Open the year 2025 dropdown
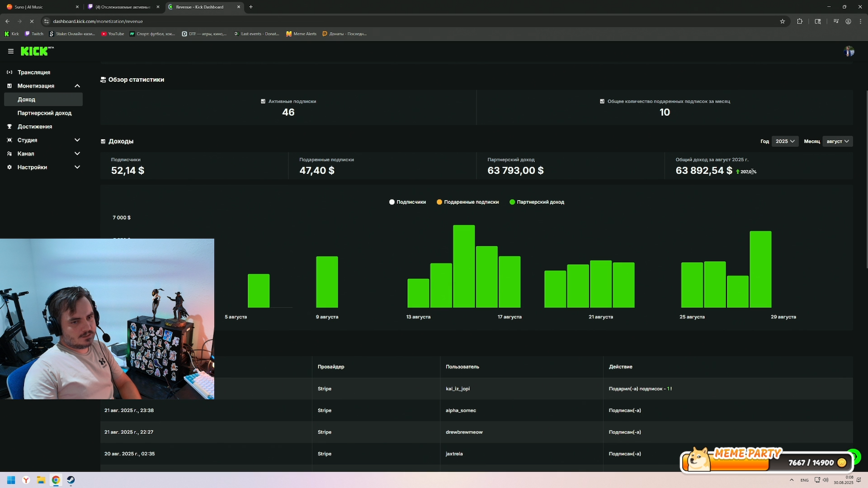Screen dimensions: 868x488 pyautogui.click(x=785, y=141)
